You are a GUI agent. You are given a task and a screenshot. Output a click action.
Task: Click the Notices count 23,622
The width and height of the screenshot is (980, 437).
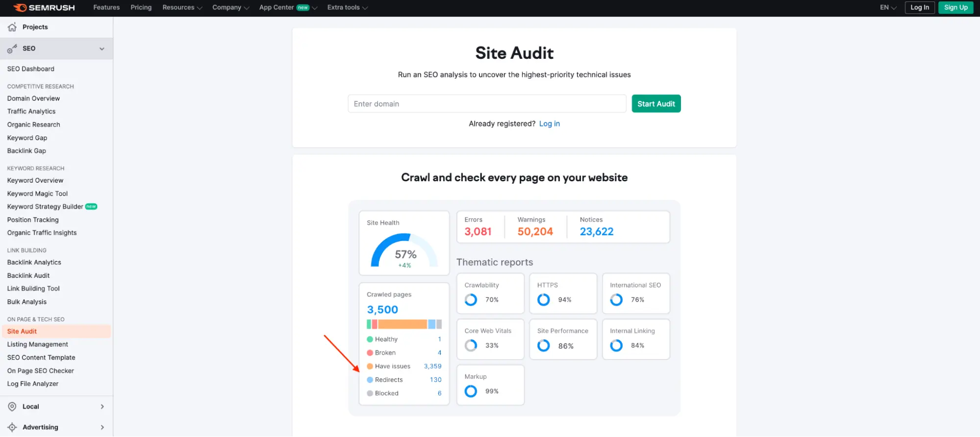click(x=597, y=232)
